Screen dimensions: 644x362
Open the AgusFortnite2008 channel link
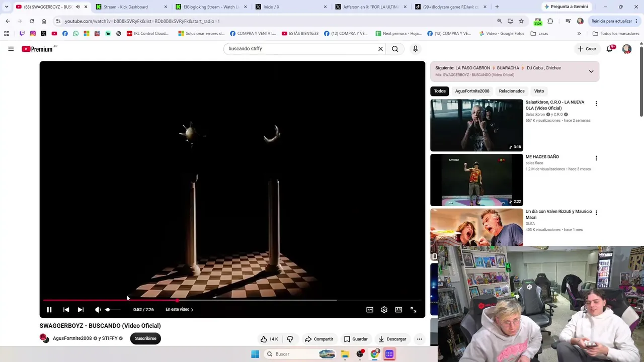(x=72, y=338)
